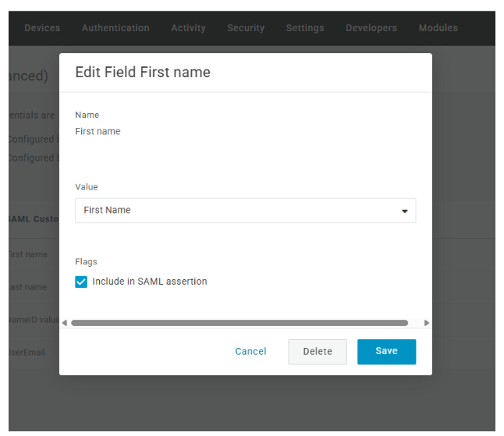504x436 pixels.
Task: Save the field changes
Action: click(386, 352)
